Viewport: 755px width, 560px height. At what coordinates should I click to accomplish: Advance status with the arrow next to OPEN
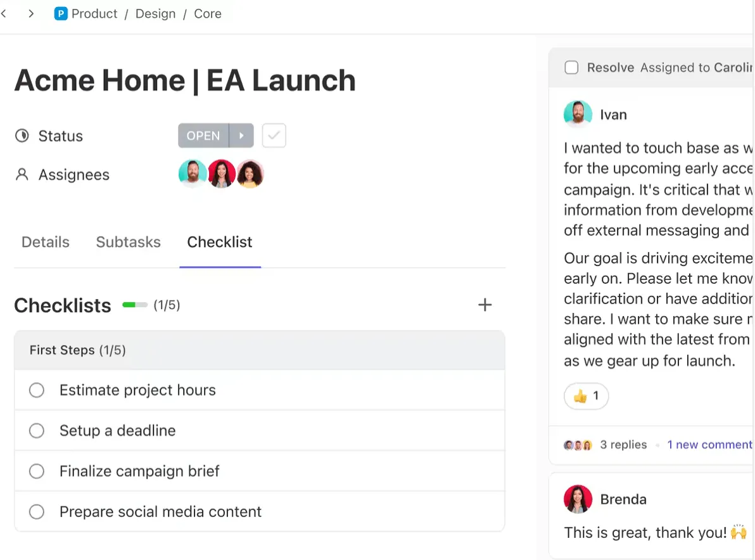click(x=241, y=136)
